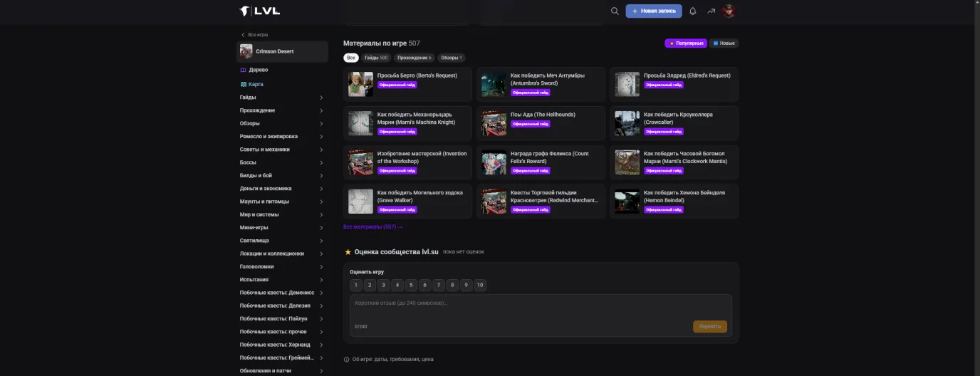This screenshot has width=980, height=376.
Task: Click the star icon near Оценка сообщества
Action: (348, 252)
